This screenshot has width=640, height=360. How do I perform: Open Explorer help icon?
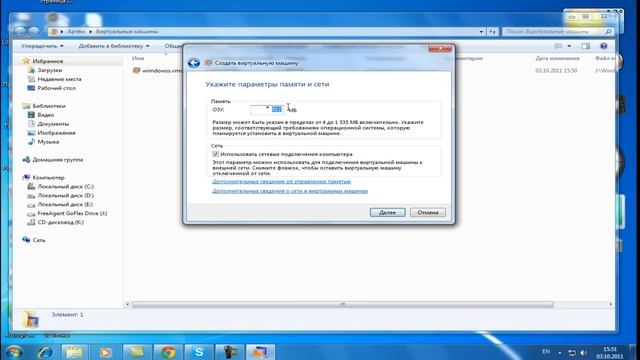604,46
